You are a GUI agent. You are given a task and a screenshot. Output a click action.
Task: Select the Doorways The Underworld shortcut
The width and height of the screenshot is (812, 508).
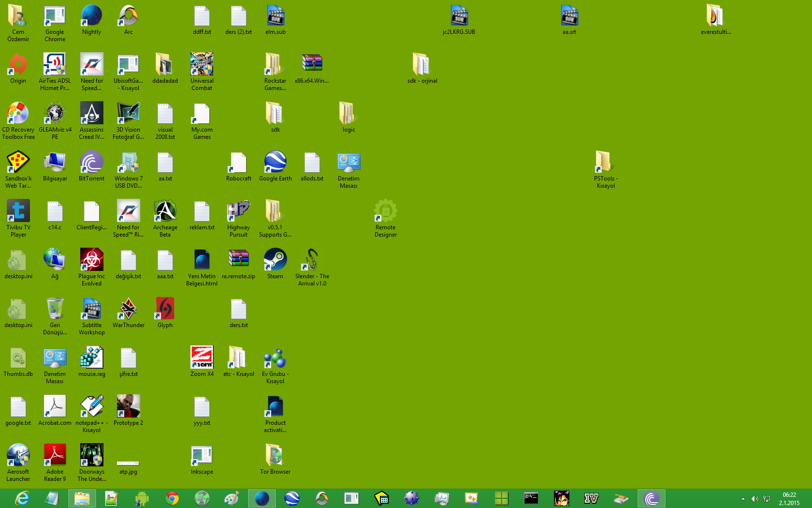[x=92, y=463]
